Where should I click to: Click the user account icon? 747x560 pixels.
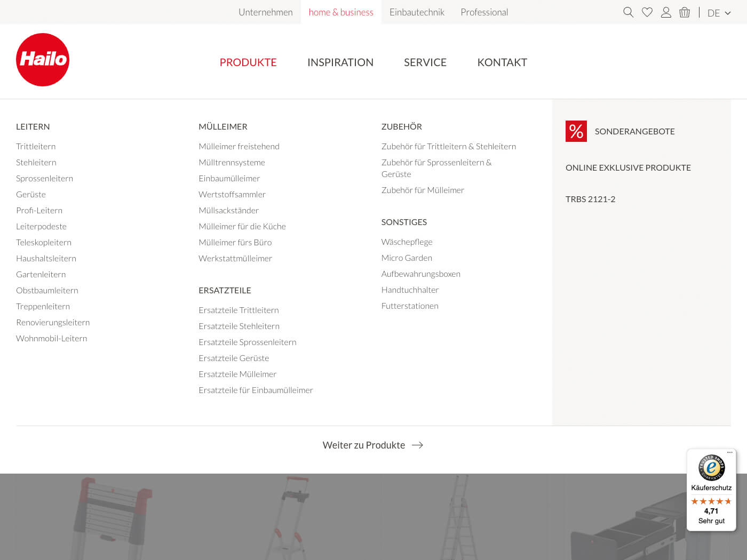pos(666,12)
